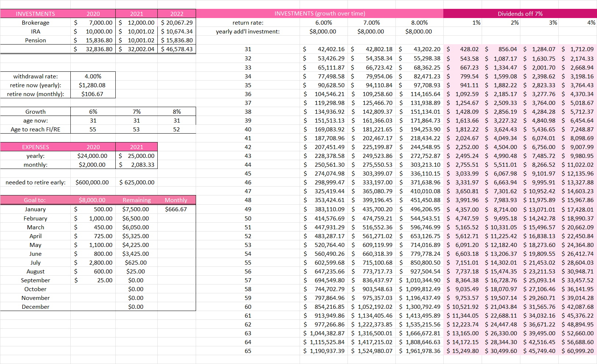Select the 17,428.01 dividend cell
Image resolution: width=597 pixels, height=364 pixels.
coord(577,209)
